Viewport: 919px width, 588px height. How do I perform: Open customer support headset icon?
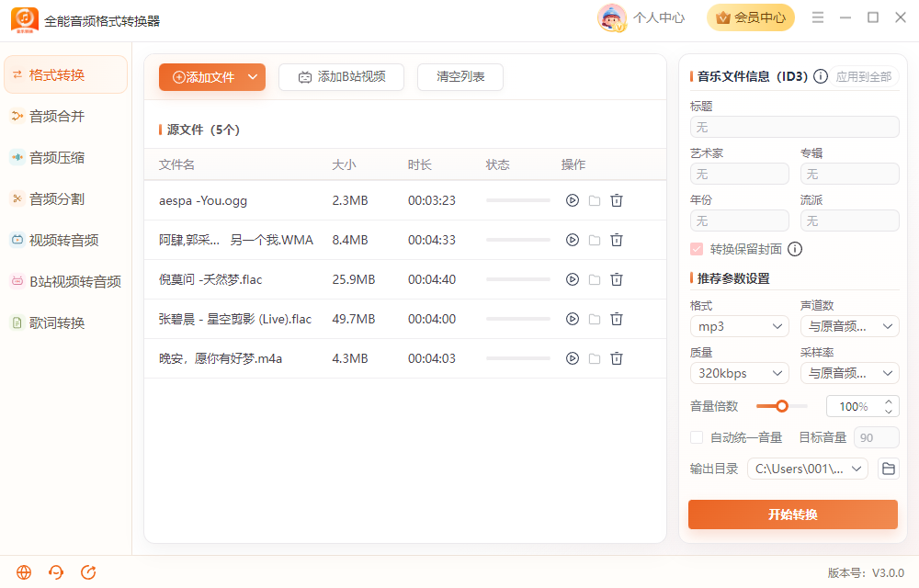point(56,572)
